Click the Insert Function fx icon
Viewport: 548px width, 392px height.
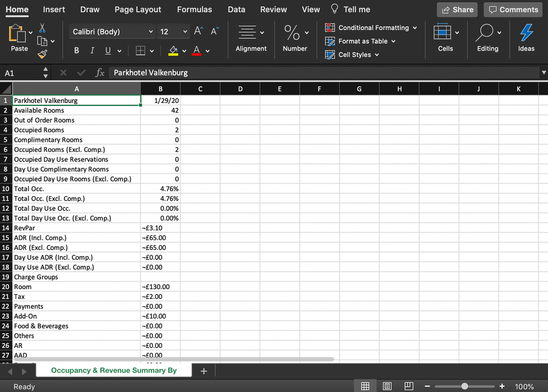(x=100, y=73)
